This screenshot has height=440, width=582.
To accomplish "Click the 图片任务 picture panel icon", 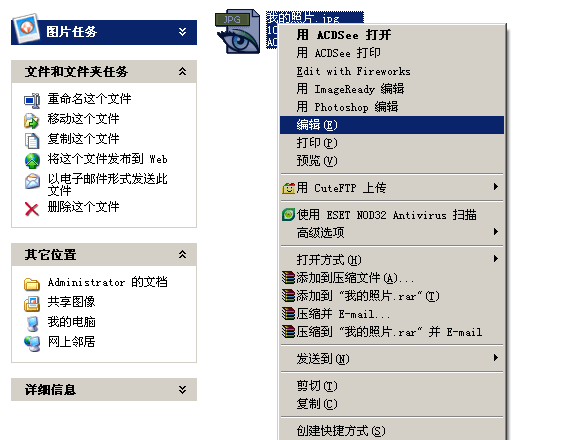I will click(26, 28).
